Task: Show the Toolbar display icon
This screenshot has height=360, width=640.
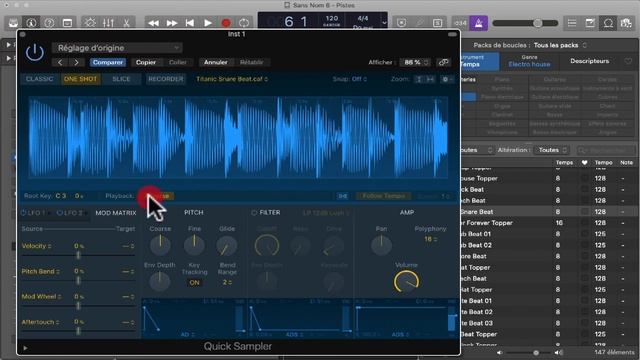Action: (x=67, y=23)
